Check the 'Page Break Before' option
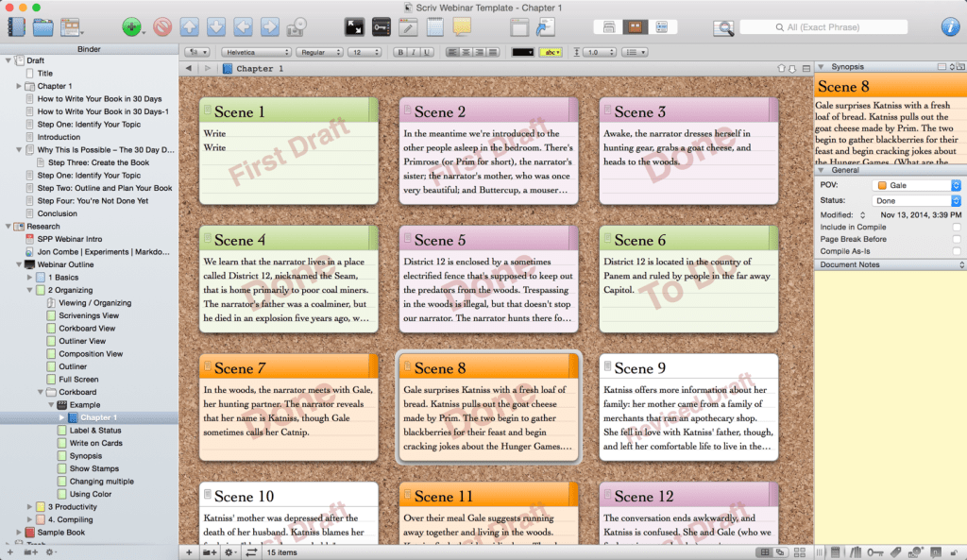967x560 pixels. click(x=957, y=239)
